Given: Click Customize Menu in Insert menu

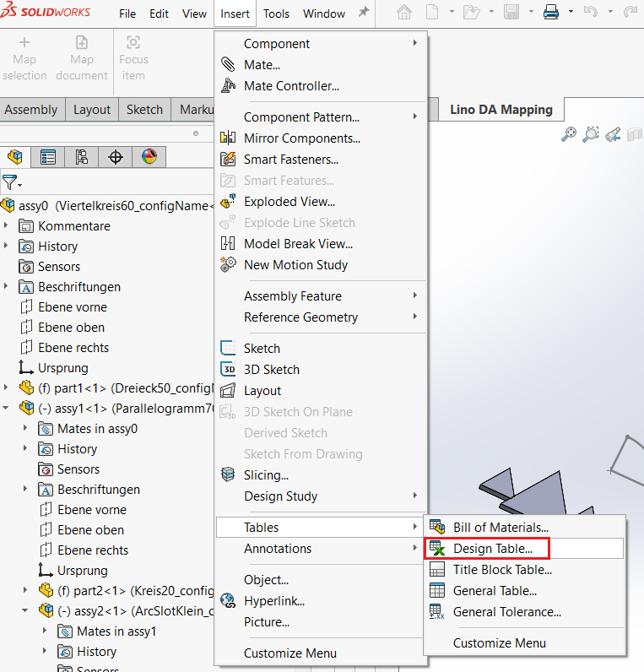Looking at the screenshot, I should point(290,653).
